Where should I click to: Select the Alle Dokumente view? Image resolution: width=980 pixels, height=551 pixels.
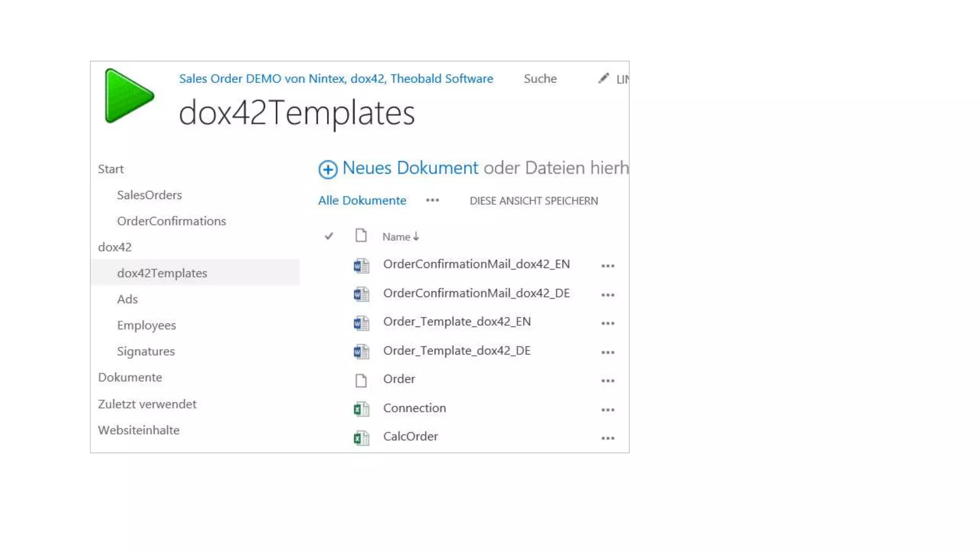(362, 200)
